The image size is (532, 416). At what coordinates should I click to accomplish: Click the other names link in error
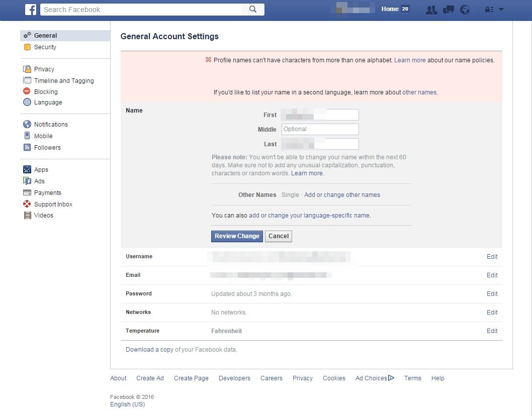(x=419, y=92)
